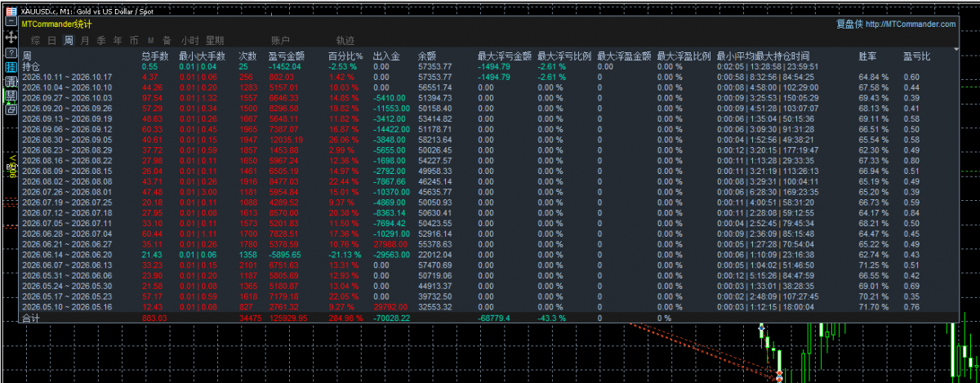This screenshot has width=980, height=383.
Task: Open the M tab
Action: point(151,40)
